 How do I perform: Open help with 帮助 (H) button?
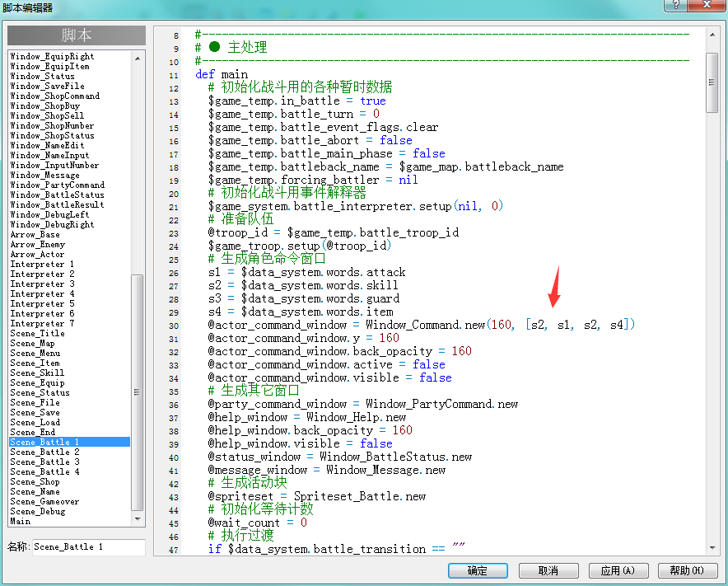click(687, 570)
